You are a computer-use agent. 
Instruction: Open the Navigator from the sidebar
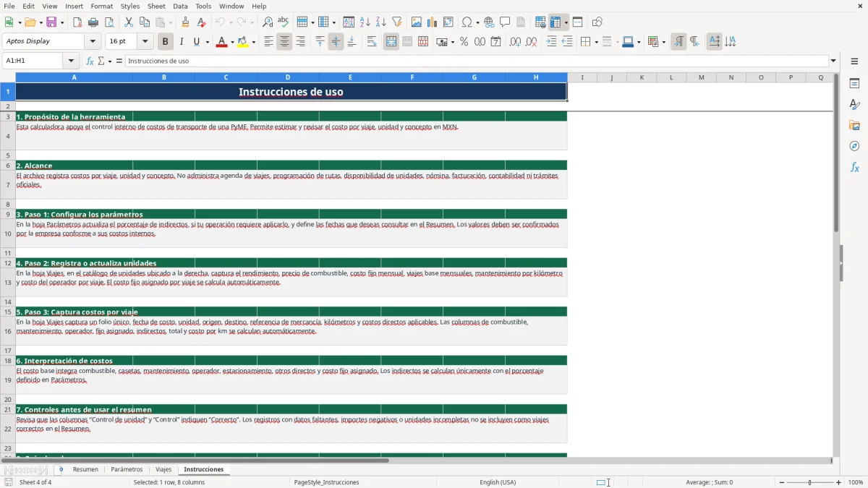[854, 146]
